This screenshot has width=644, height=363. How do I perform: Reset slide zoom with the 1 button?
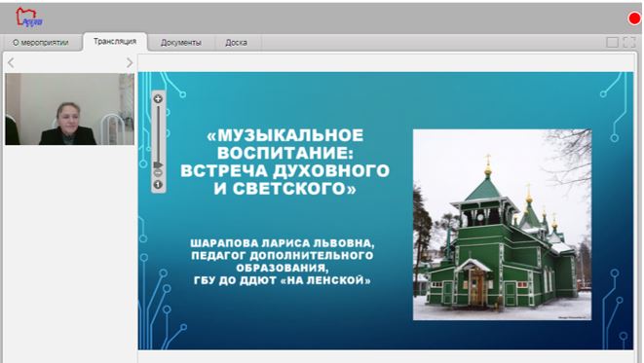pos(158,185)
